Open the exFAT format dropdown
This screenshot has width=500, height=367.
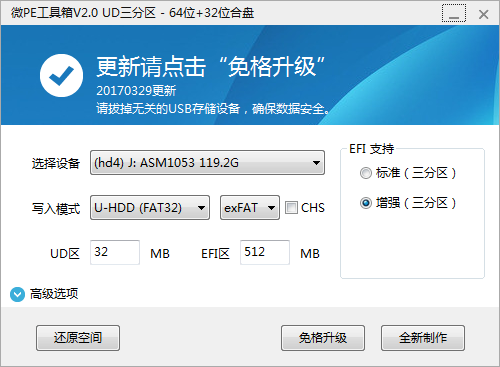(250, 208)
